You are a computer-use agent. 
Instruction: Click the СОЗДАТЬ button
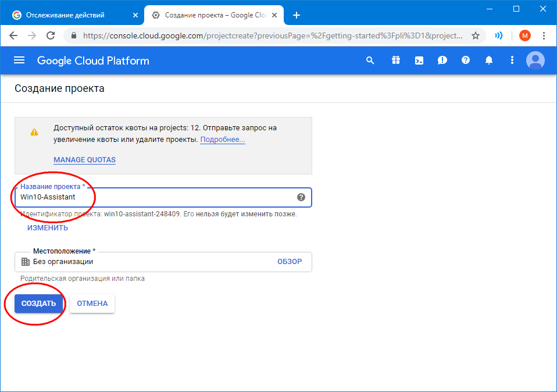39,304
